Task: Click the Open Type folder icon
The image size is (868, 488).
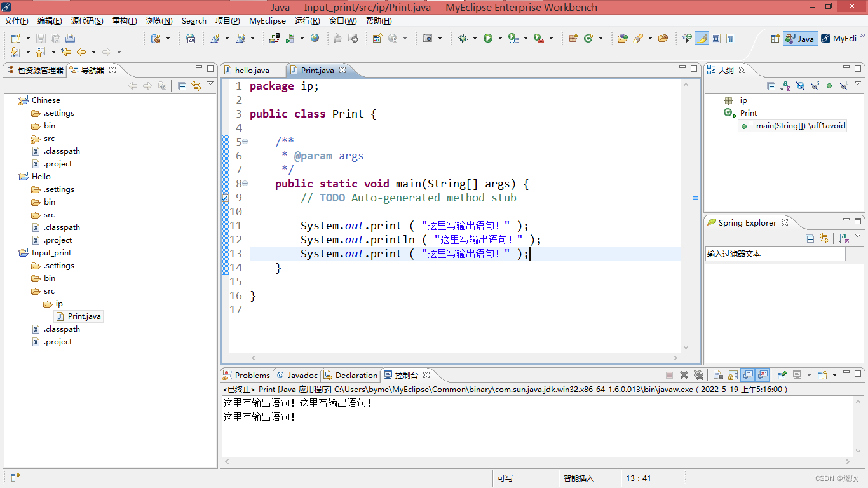Action: [x=623, y=38]
